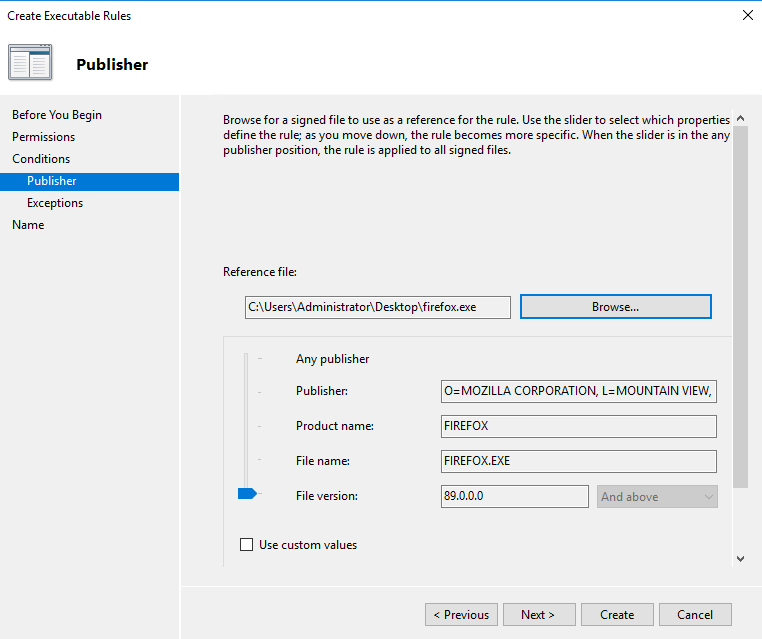Click the Publisher: slider label
Viewport: 762px width, 639px height.
322,391
